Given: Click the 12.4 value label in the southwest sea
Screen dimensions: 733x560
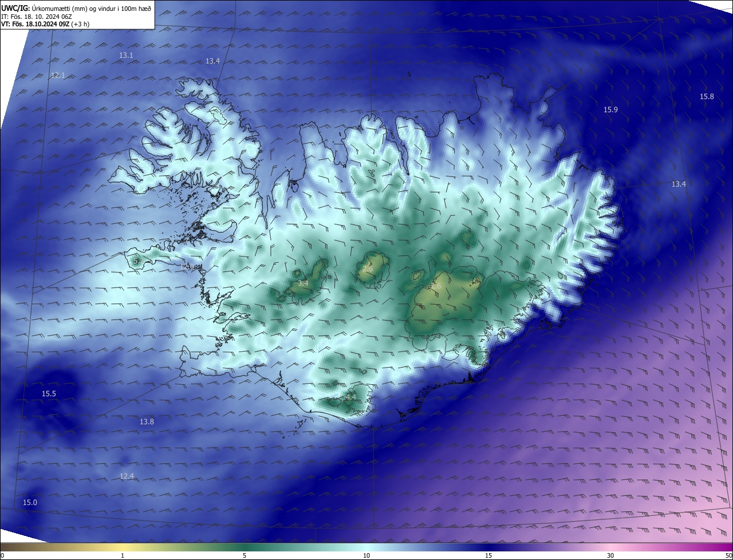Looking at the screenshot, I should click(127, 476).
